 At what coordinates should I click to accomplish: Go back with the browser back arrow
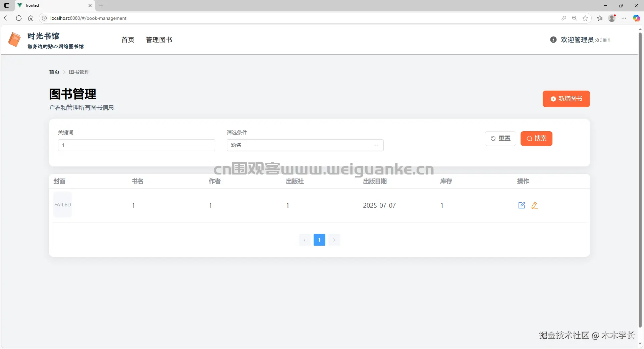coord(7,18)
